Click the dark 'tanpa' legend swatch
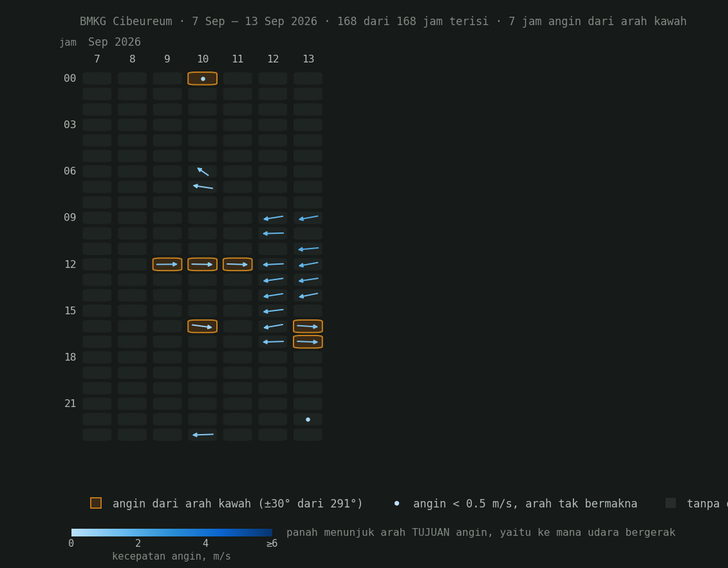This screenshot has width=728, height=568. (x=671, y=503)
